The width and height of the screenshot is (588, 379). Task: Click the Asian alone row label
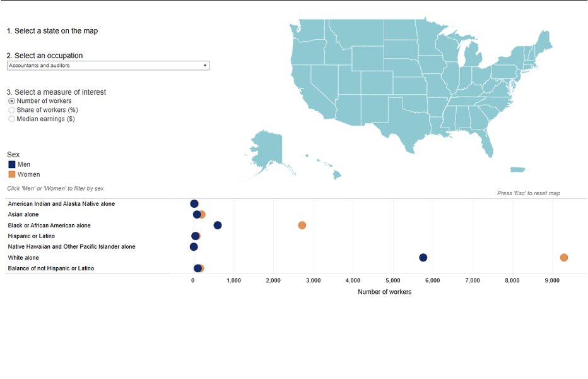23,215
